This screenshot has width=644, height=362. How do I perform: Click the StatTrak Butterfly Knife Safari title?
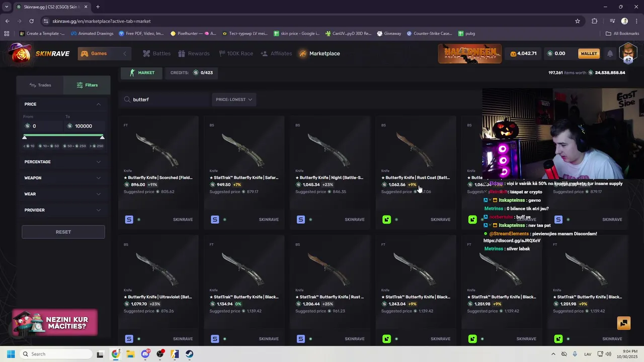point(244,177)
